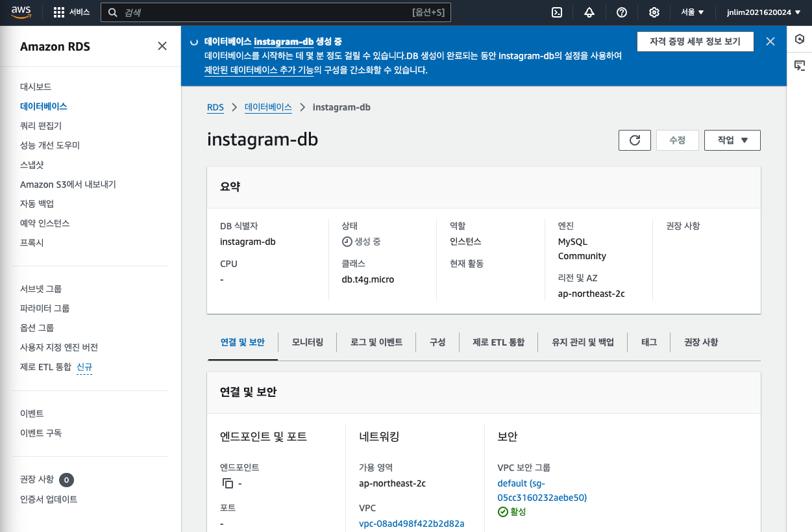Viewport: 812px width, 532px height.
Task: Open 옵션 그룹 in the sidebar
Action: pyautogui.click(x=37, y=328)
